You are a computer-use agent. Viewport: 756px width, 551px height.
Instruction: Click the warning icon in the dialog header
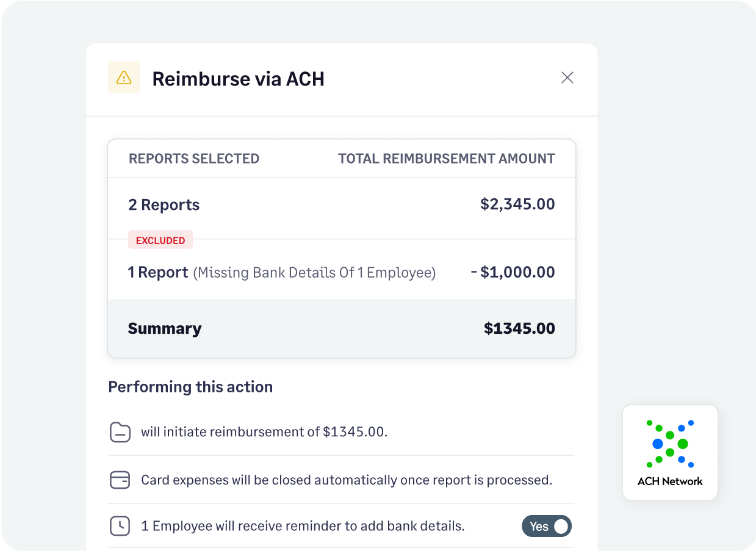point(123,77)
